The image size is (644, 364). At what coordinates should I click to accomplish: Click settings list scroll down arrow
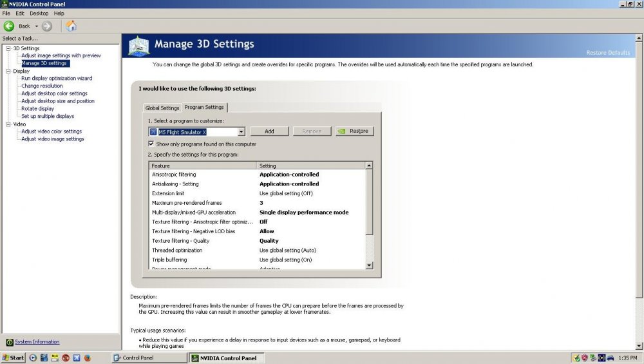tap(369, 265)
